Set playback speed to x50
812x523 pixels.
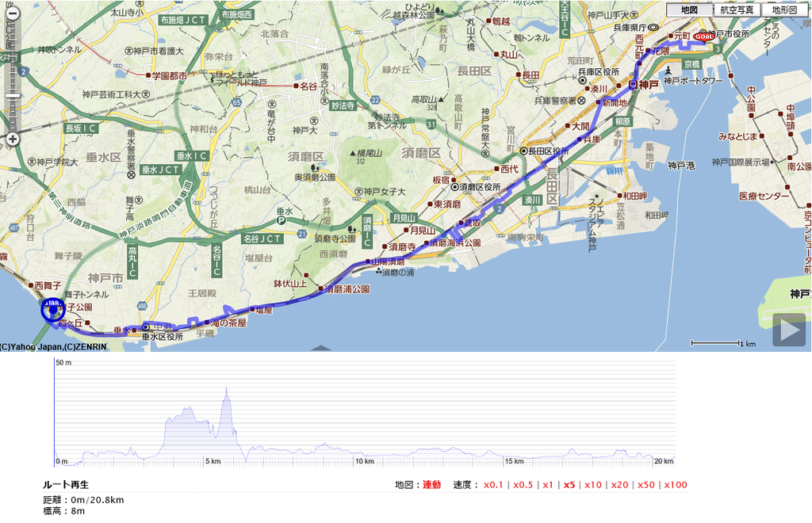[645, 485]
